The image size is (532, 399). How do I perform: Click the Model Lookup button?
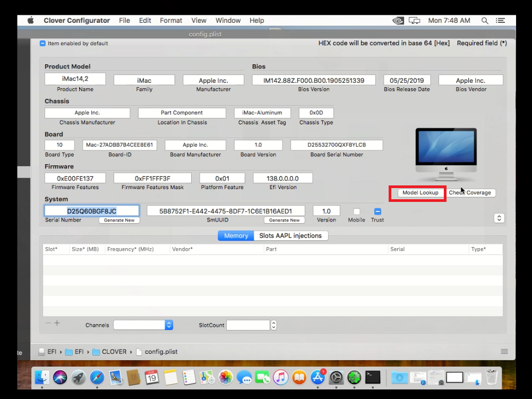[x=421, y=192]
